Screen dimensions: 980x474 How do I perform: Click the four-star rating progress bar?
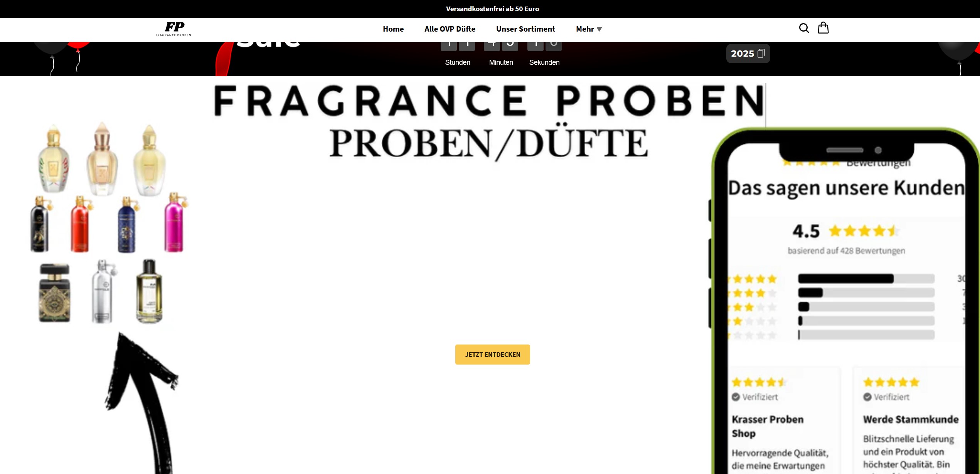[x=866, y=293]
